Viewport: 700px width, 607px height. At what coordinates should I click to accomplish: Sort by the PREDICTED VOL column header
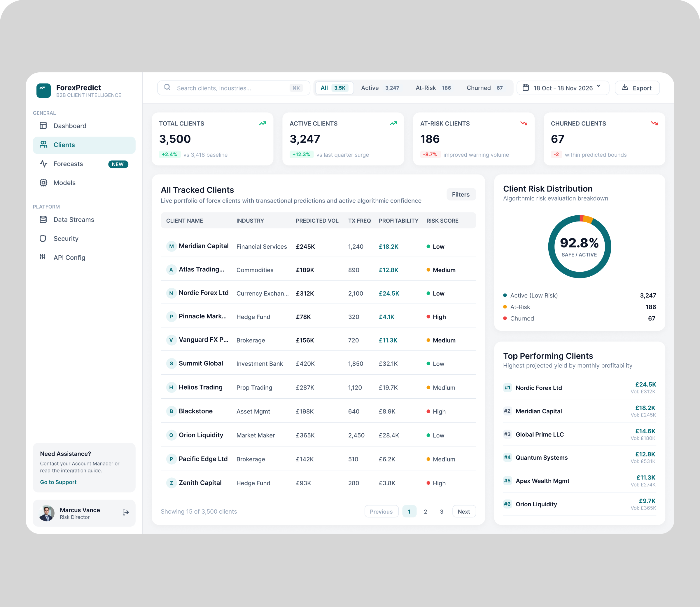(x=317, y=221)
